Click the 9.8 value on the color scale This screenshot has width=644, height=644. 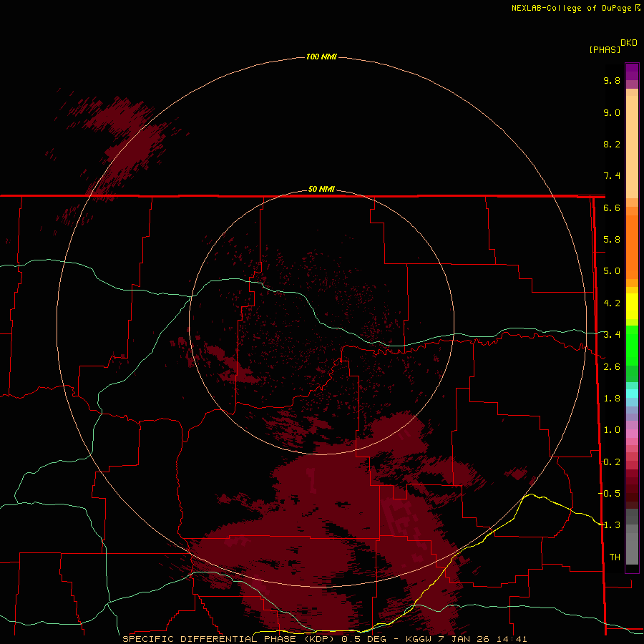tap(612, 80)
